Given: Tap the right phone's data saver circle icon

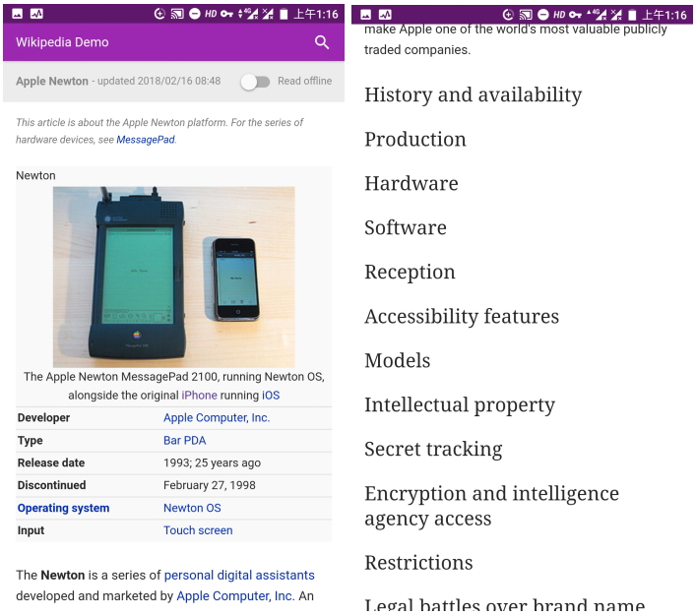Looking at the screenshot, I should coord(508,15).
